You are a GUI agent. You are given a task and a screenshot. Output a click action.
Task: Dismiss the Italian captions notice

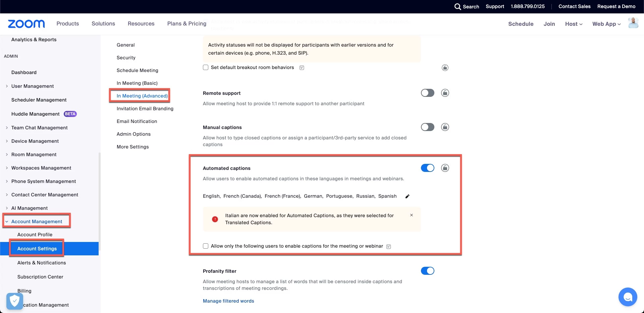pyautogui.click(x=412, y=215)
